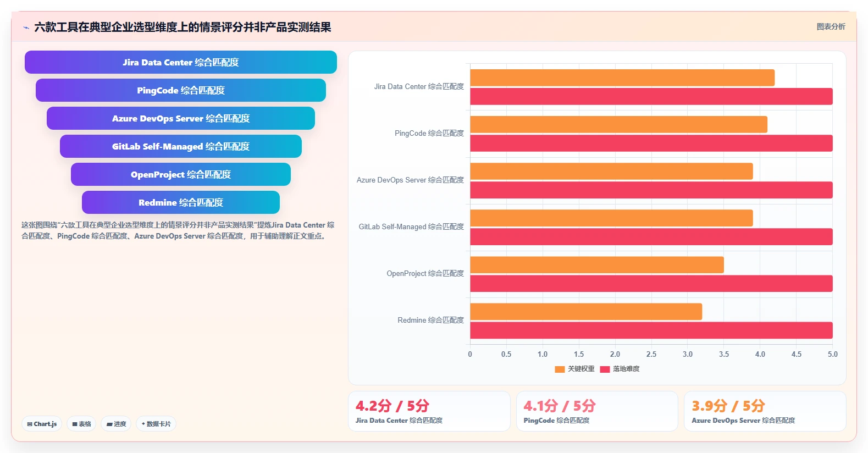
Task: Click the orange 关键权重 legend swatch
Action: [x=560, y=369]
